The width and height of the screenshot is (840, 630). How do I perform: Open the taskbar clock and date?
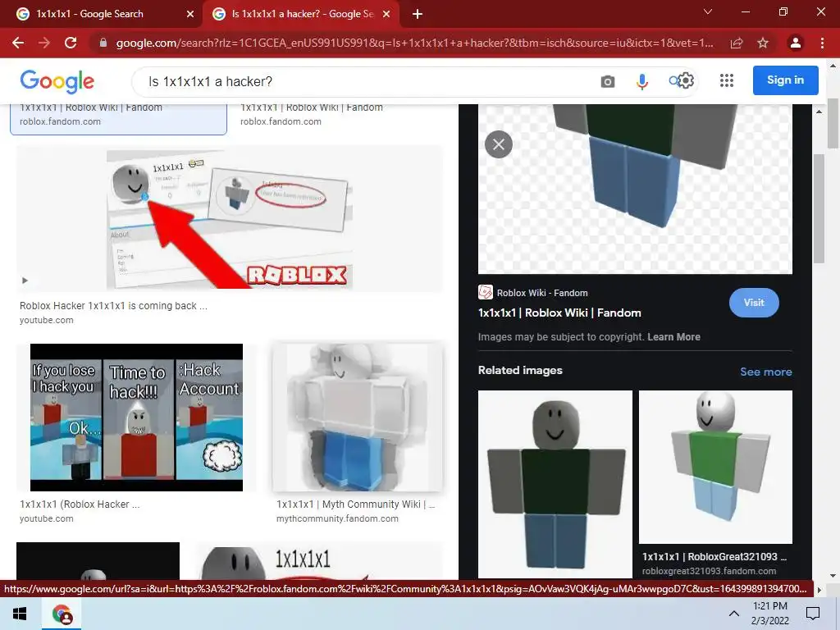tap(769, 614)
